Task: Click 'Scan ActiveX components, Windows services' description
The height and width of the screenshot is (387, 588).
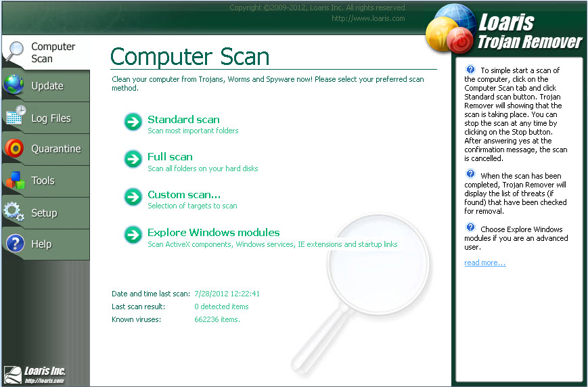Action: tap(272, 244)
